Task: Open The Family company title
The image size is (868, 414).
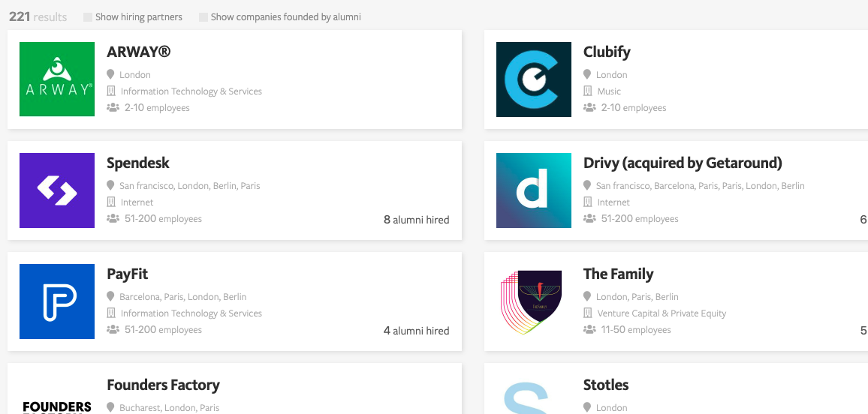Action: coord(619,274)
